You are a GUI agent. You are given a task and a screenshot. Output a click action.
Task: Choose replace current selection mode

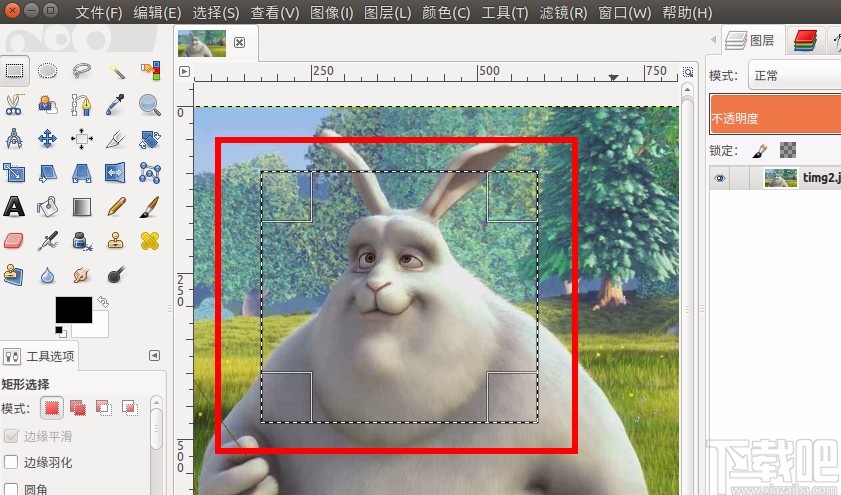click(51, 408)
